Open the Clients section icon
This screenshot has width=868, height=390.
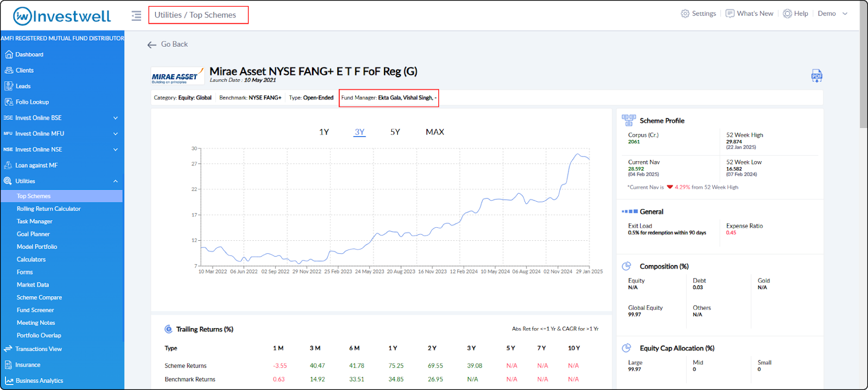point(9,70)
